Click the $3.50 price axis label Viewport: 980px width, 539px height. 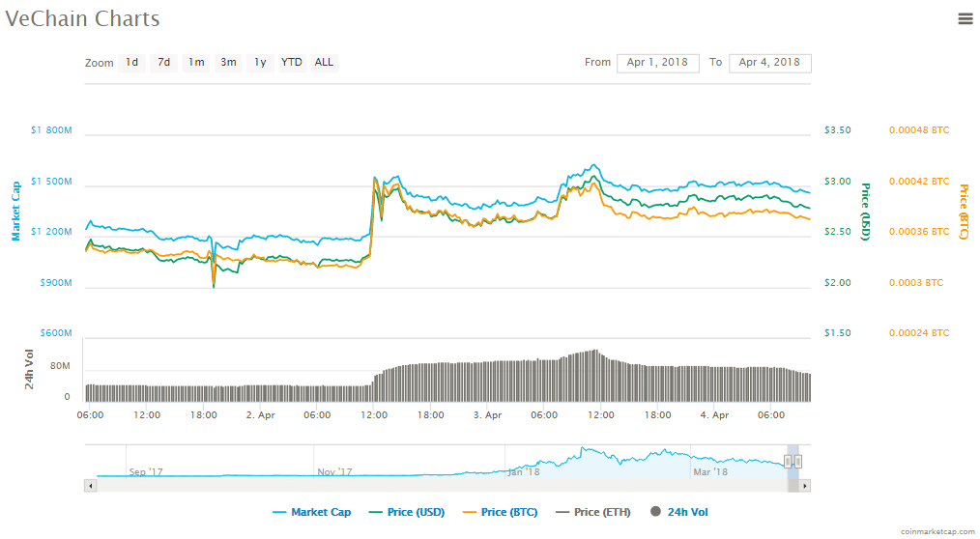[838, 130]
